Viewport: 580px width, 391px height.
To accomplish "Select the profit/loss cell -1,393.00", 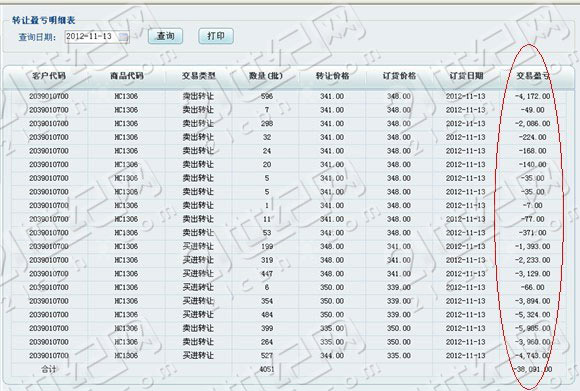I will coord(533,246).
